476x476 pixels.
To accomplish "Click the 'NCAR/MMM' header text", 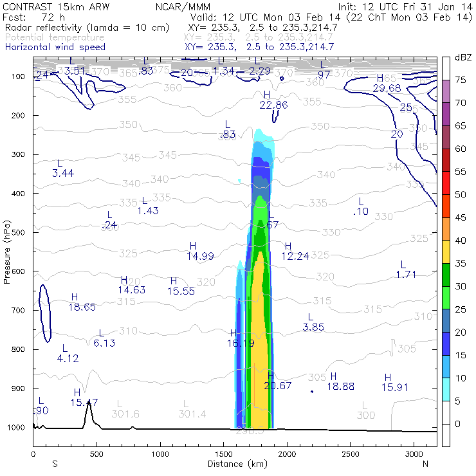I will [x=183, y=6].
